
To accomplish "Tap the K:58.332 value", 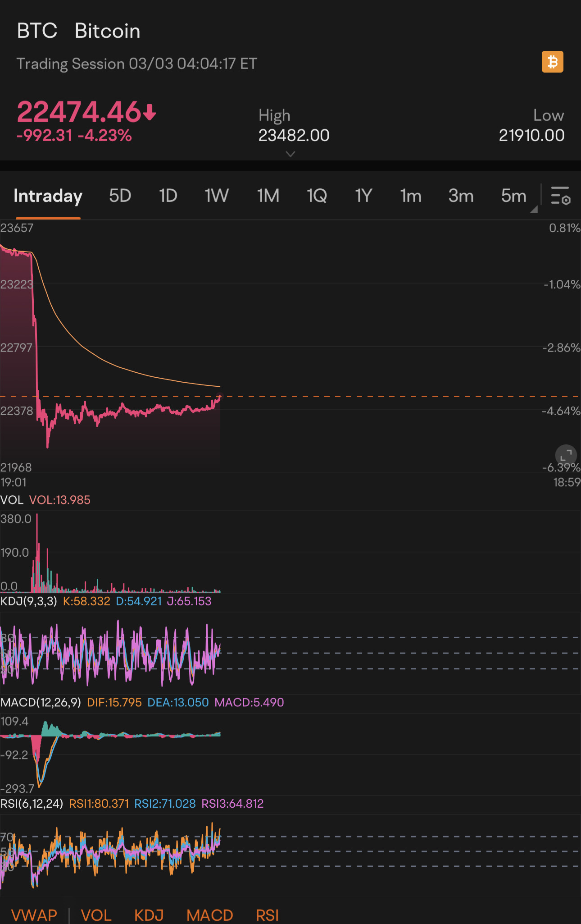I will pos(86,601).
